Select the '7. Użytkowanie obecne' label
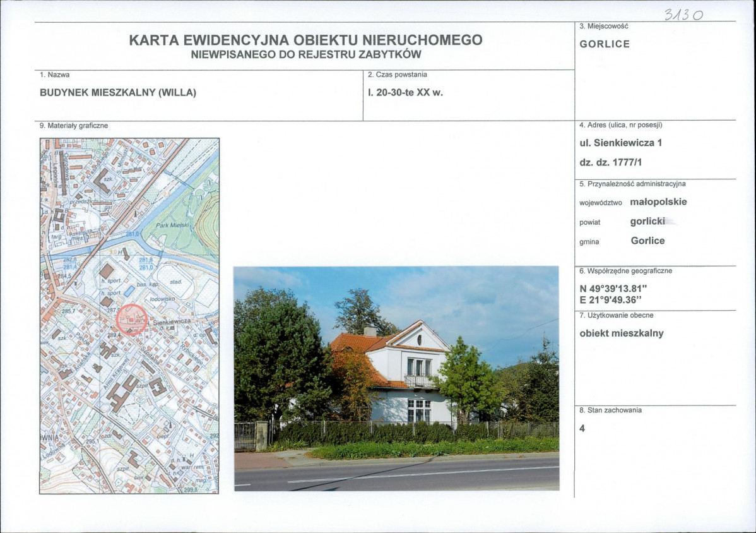Screen dimensions: 756x533 [617, 316]
